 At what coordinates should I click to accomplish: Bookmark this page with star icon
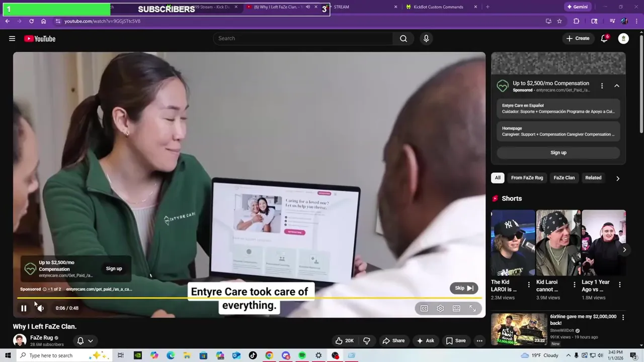pos(559,21)
